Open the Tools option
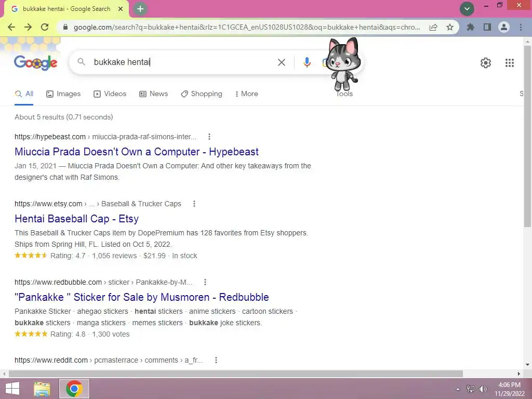532x399 pixels. pyautogui.click(x=344, y=94)
